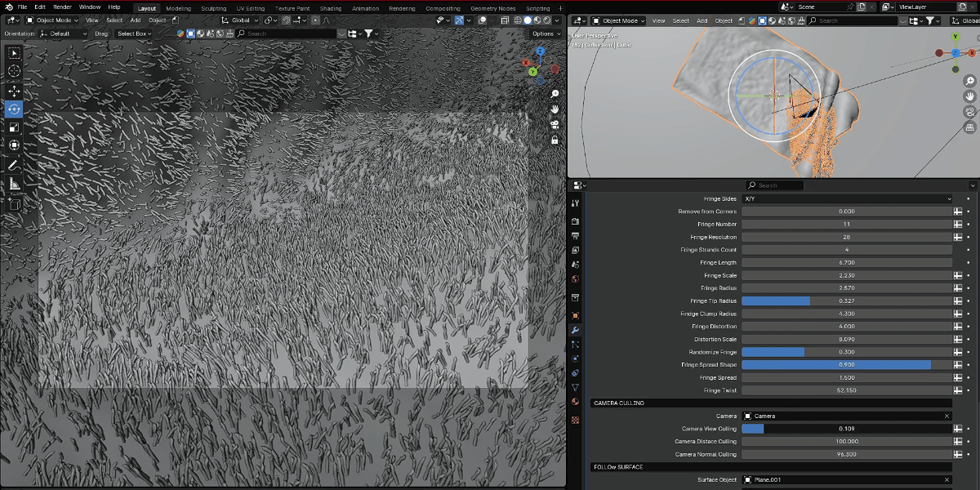Activate the Annotate tool in left toolbar
The height and width of the screenshot is (490, 980).
pyautogui.click(x=14, y=165)
